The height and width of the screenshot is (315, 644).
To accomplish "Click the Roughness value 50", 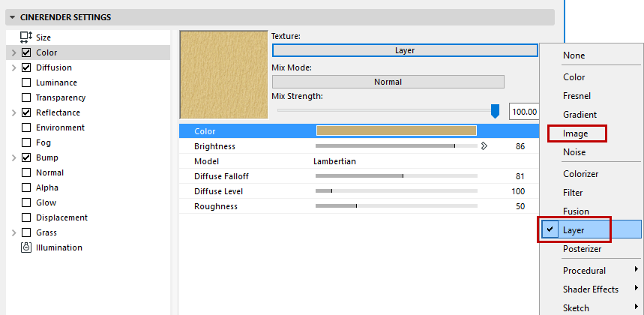I will click(x=520, y=206).
